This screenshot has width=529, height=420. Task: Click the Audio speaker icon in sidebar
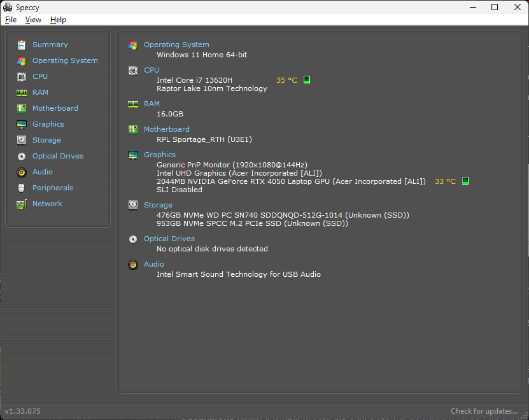(x=22, y=172)
